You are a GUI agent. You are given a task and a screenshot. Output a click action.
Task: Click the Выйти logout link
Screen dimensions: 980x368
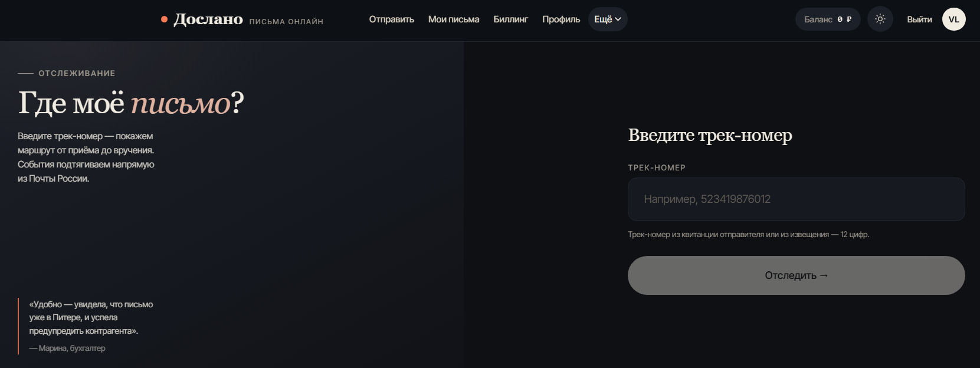click(x=919, y=19)
